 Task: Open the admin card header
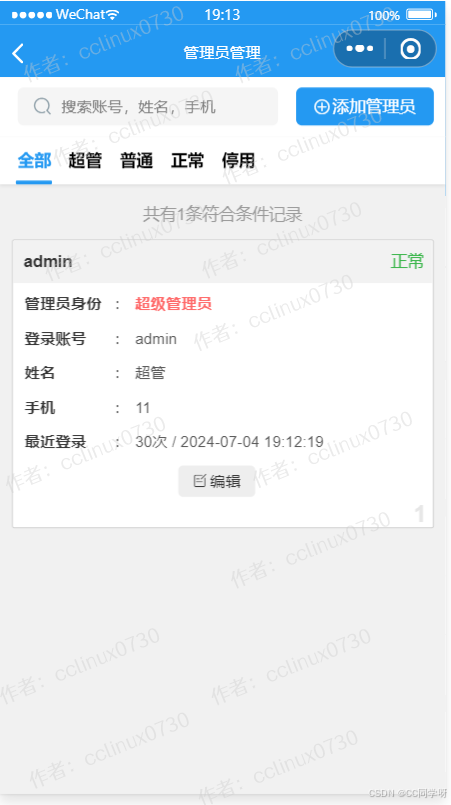tap(223, 261)
